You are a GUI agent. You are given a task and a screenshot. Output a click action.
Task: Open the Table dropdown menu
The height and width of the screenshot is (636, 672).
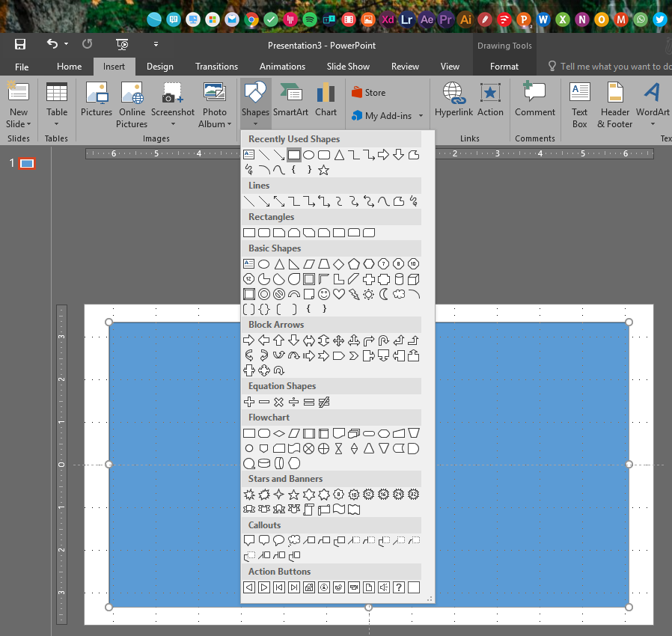[57, 124]
